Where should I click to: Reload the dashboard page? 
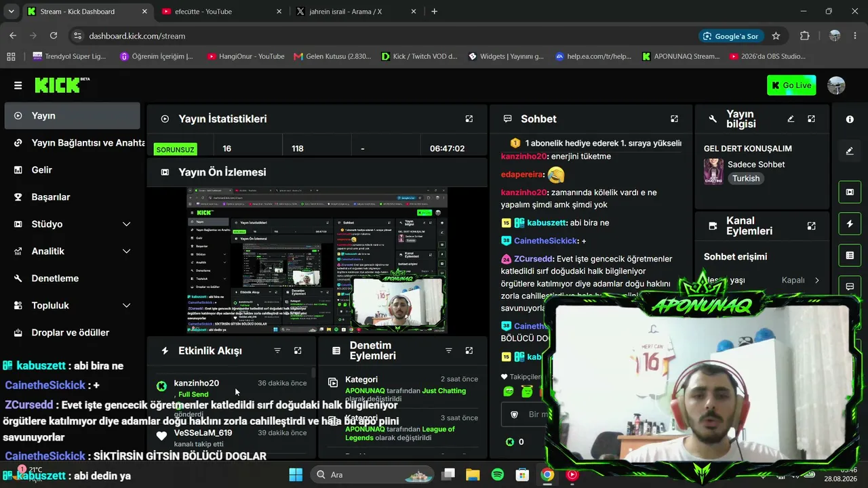(x=54, y=36)
